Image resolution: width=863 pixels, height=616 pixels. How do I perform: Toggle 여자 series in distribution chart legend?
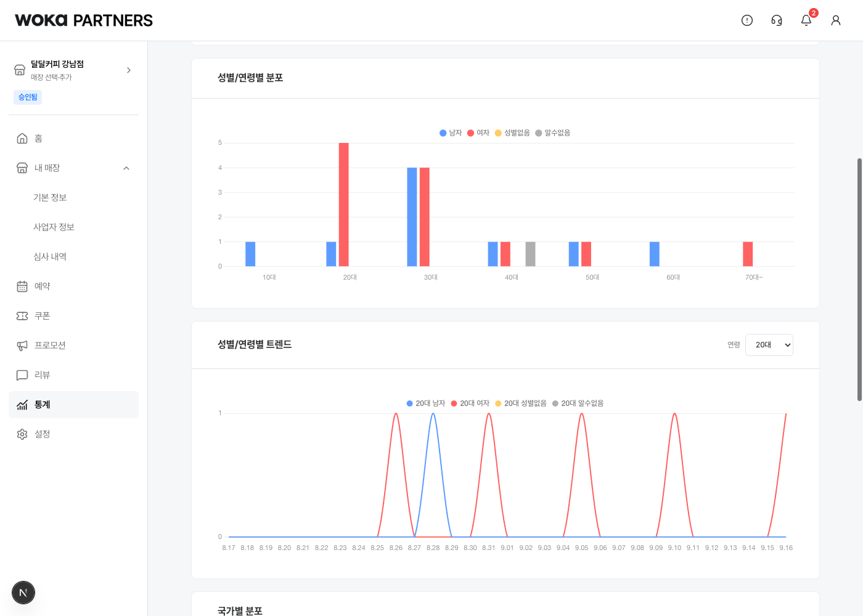click(478, 133)
